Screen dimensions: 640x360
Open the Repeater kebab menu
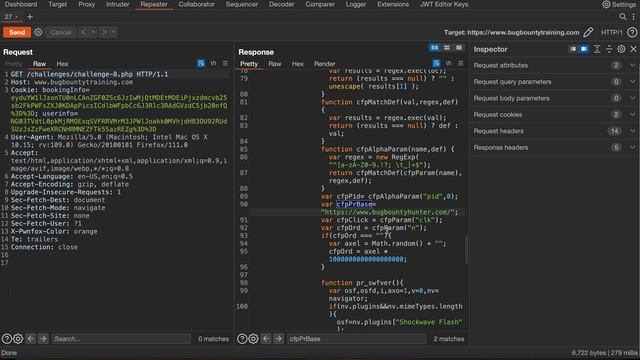tap(633, 17)
